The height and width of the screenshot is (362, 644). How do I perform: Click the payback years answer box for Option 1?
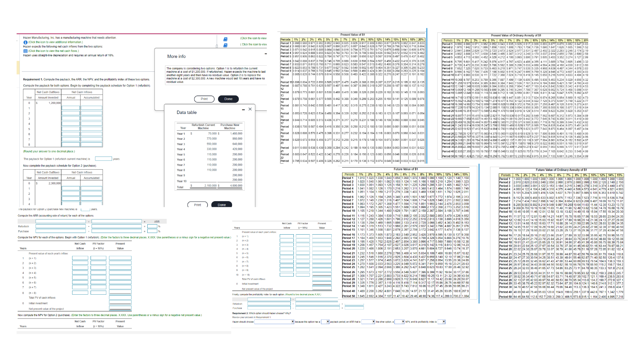103,159
